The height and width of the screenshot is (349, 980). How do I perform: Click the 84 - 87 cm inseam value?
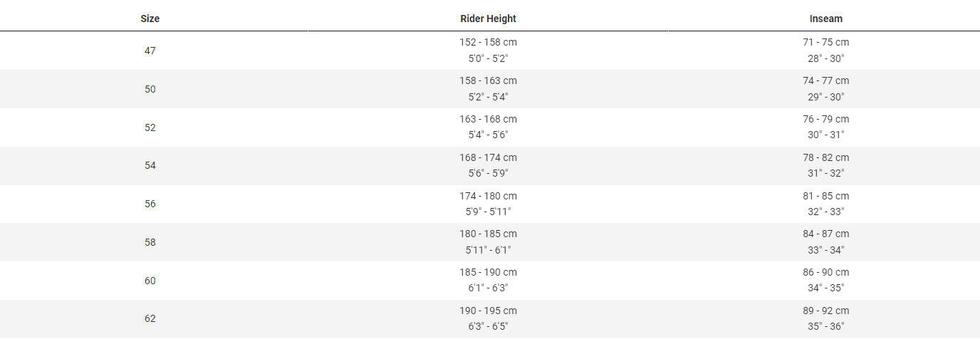click(825, 234)
